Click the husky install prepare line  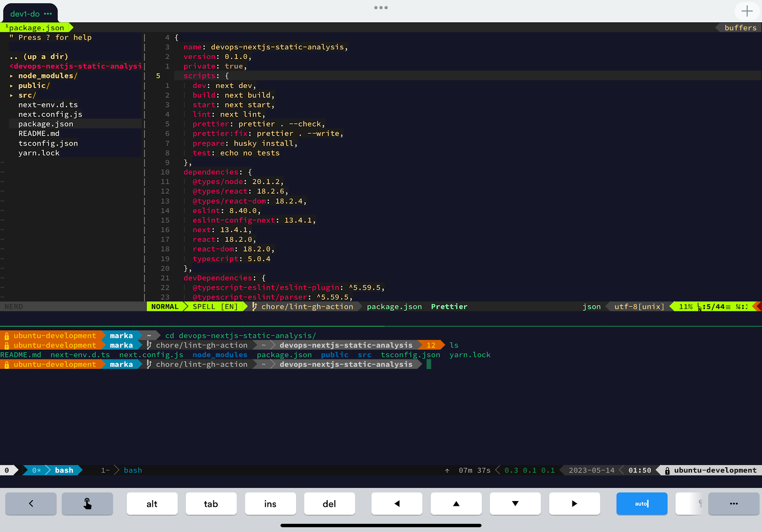click(x=245, y=143)
